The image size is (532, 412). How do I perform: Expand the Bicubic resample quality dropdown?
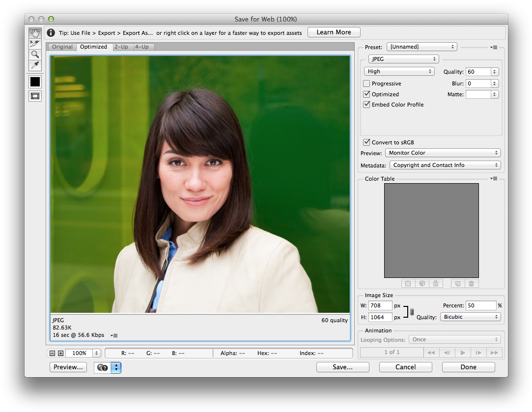(470, 317)
